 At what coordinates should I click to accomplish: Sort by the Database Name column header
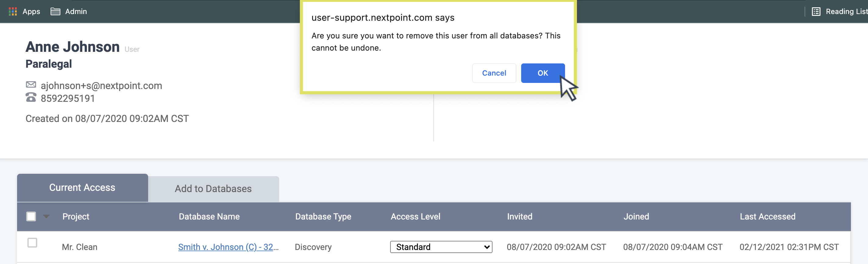tap(209, 216)
